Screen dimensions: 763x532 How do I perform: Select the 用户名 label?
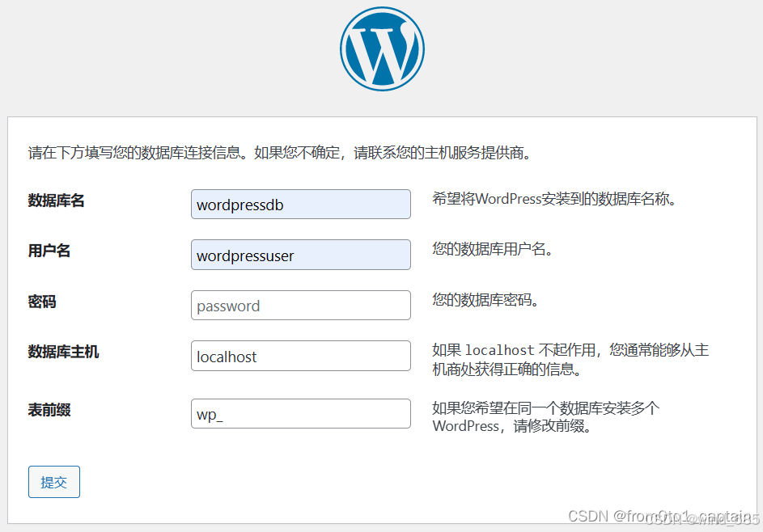49,251
